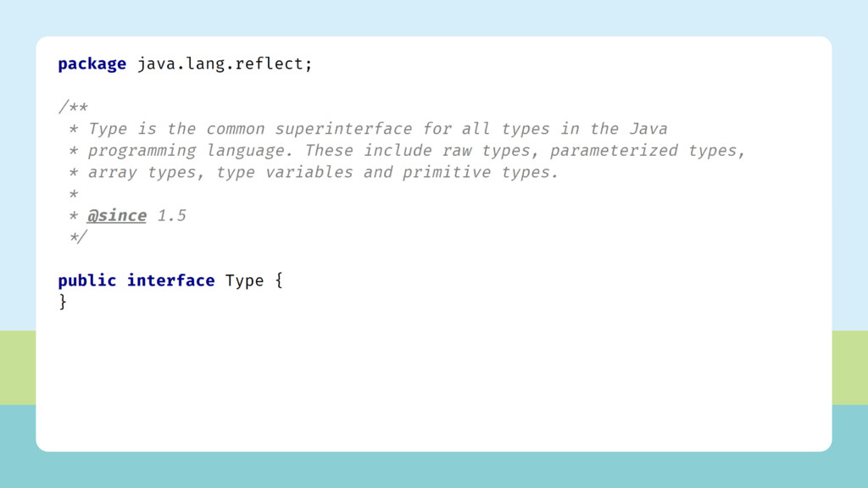Click the italic 'Type' at comment start
This screenshot has width=868, height=488.
point(108,130)
